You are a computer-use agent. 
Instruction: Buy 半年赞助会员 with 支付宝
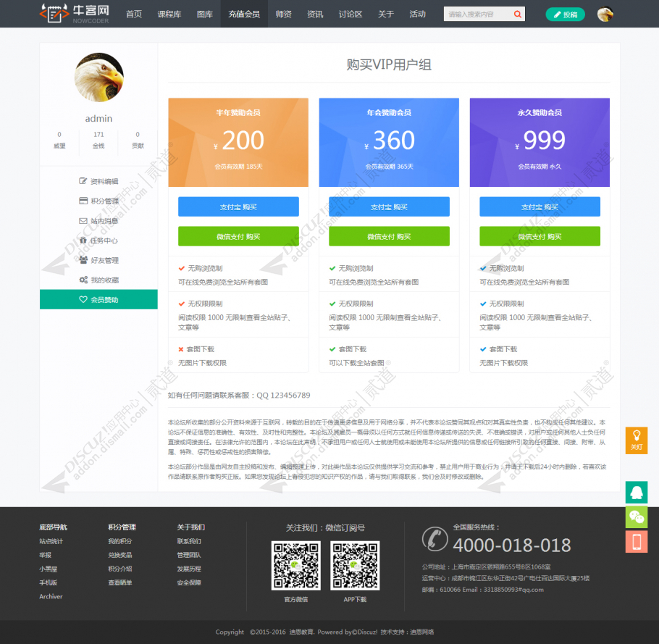238,207
